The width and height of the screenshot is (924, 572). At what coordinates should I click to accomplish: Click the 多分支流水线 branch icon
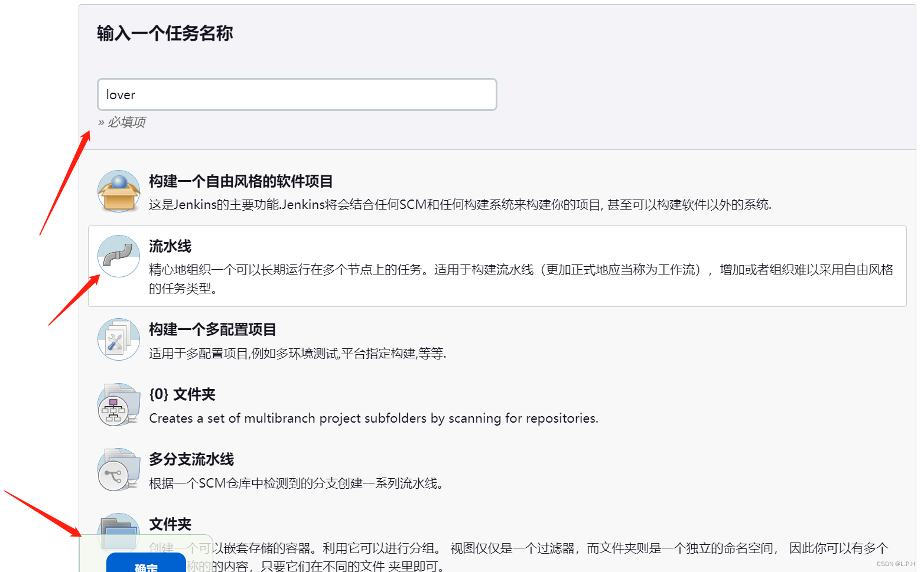tap(119, 469)
